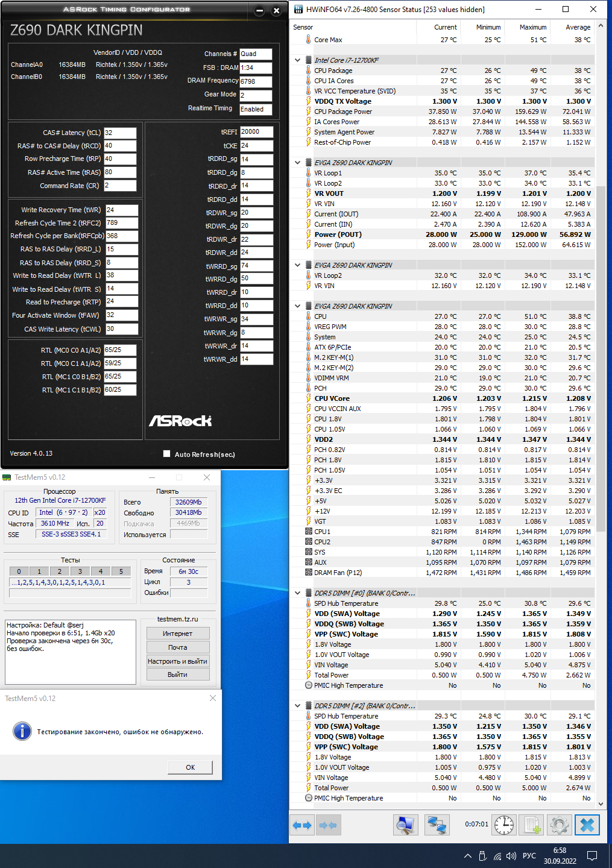Minimize the ASRock Timing Configurator window

[x=259, y=11]
